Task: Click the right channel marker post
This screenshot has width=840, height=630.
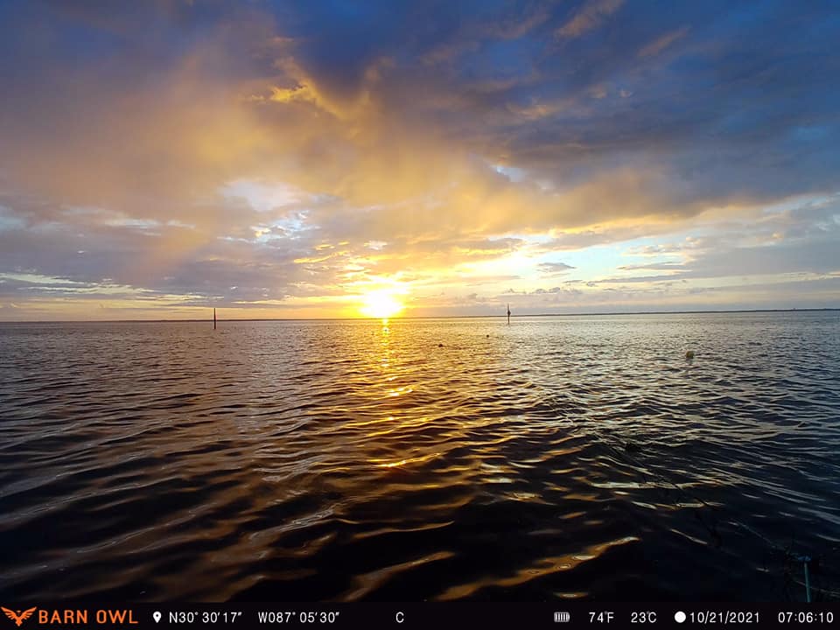Action: click(508, 314)
